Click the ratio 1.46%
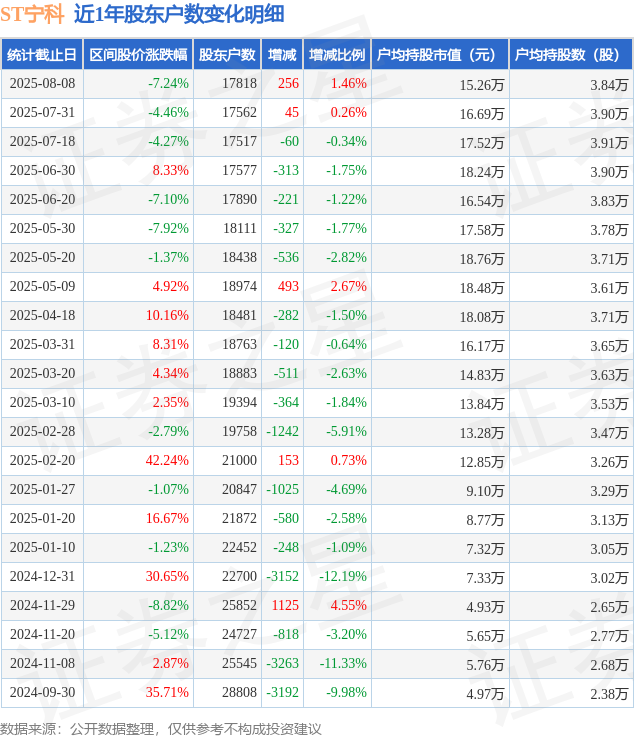This screenshot has width=634, height=738. pyautogui.click(x=348, y=84)
